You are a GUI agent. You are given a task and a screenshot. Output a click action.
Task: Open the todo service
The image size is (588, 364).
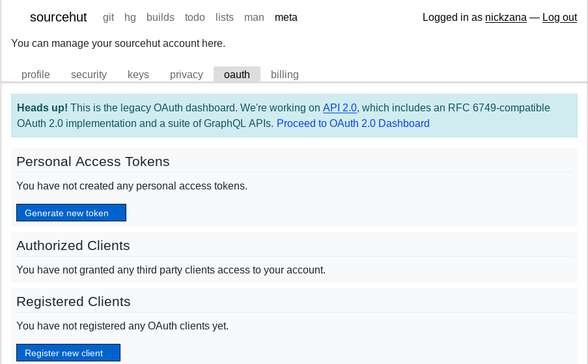[x=195, y=17]
